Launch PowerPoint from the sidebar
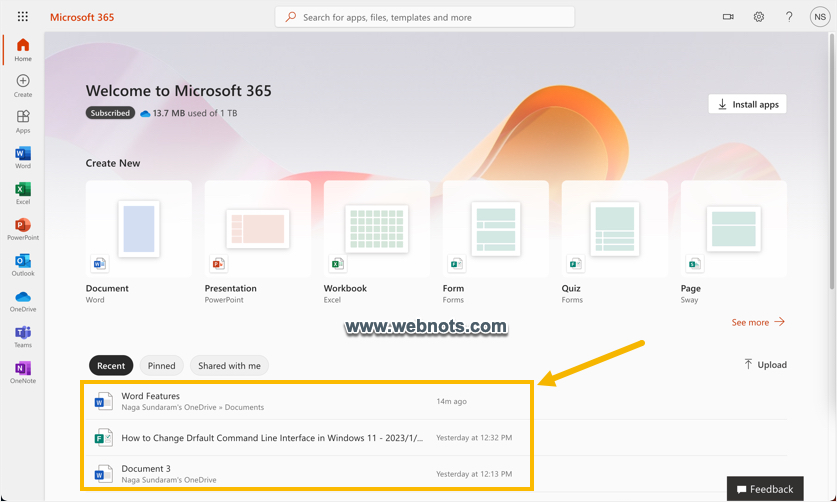Screen dimensions: 837x502 point(23,229)
